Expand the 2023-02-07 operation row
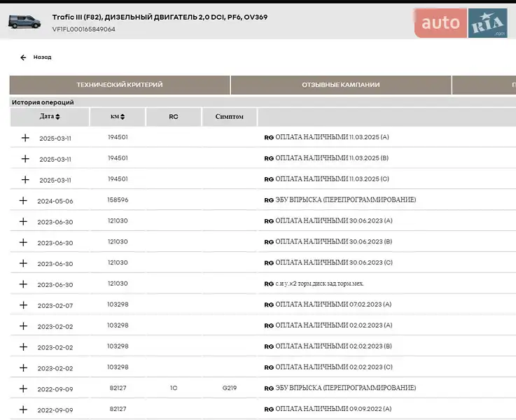 pos(23,305)
